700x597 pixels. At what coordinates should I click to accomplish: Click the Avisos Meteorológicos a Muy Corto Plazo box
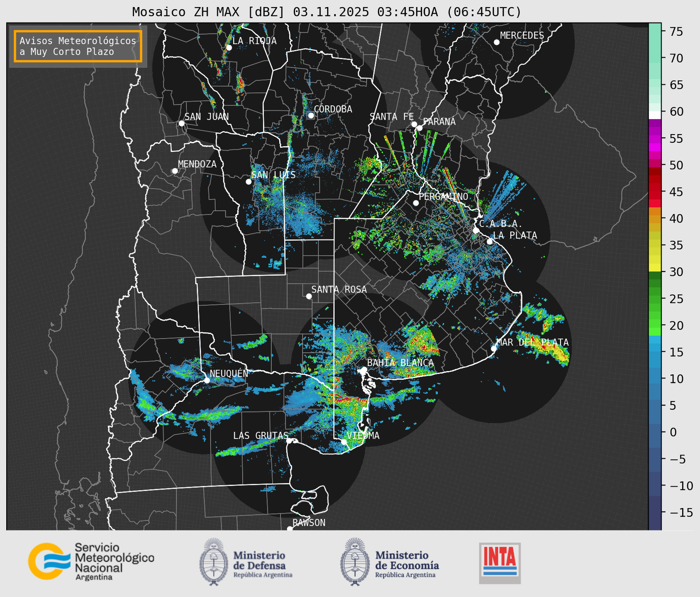(x=78, y=46)
